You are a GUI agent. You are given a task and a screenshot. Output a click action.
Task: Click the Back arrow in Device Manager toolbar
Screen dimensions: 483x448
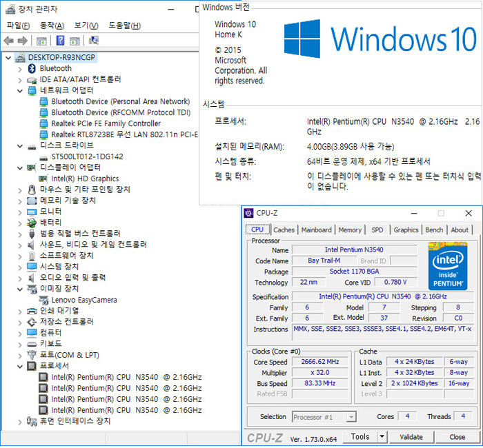(x=8, y=41)
